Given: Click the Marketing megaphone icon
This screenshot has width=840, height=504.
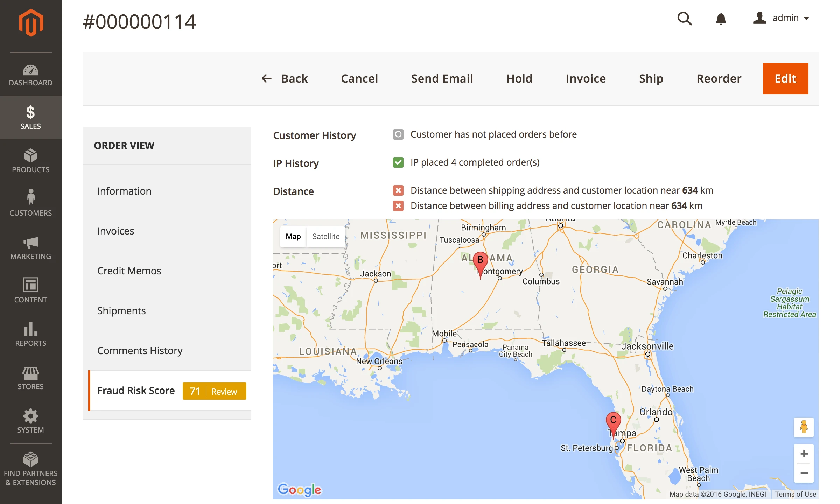Looking at the screenshot, I should click(x=31, y=247).
